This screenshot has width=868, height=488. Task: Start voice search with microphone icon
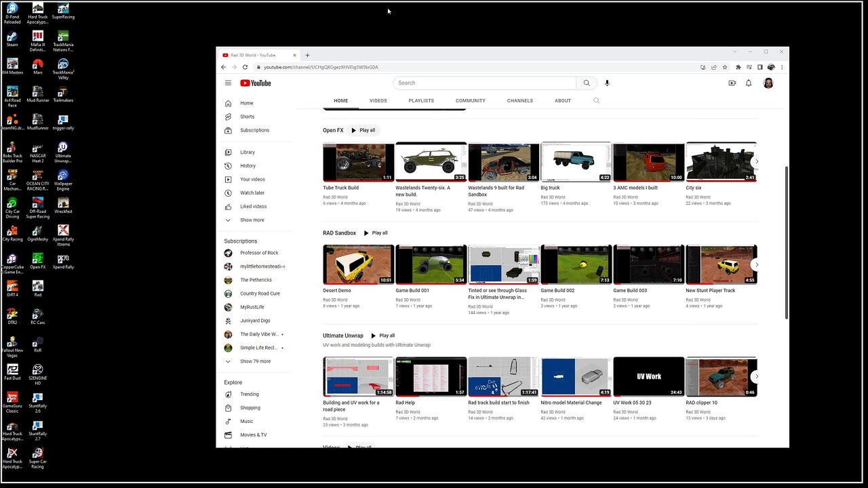click(x=607, y=83)
